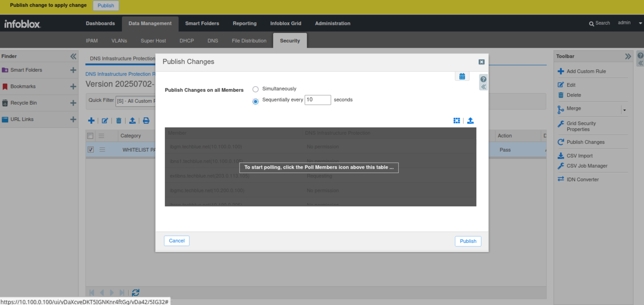Viewport: 644px width, 305px height.
Task: Expand the Merge dropdown arrow
Action: (625, 110)
